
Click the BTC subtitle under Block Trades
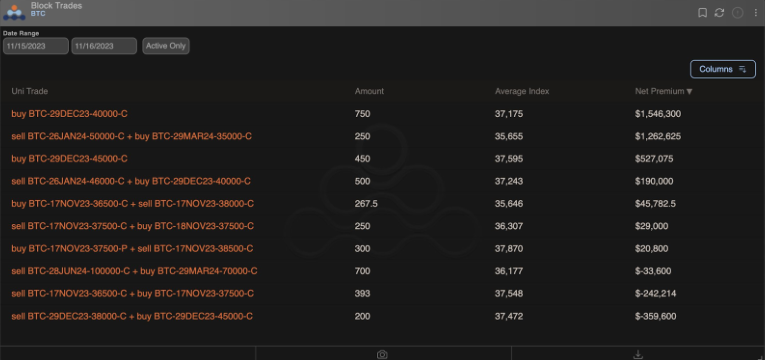tap(38, 14)
